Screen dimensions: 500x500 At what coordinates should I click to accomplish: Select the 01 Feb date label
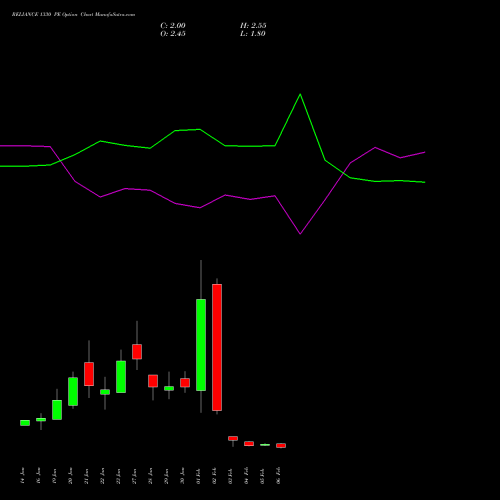198,475
